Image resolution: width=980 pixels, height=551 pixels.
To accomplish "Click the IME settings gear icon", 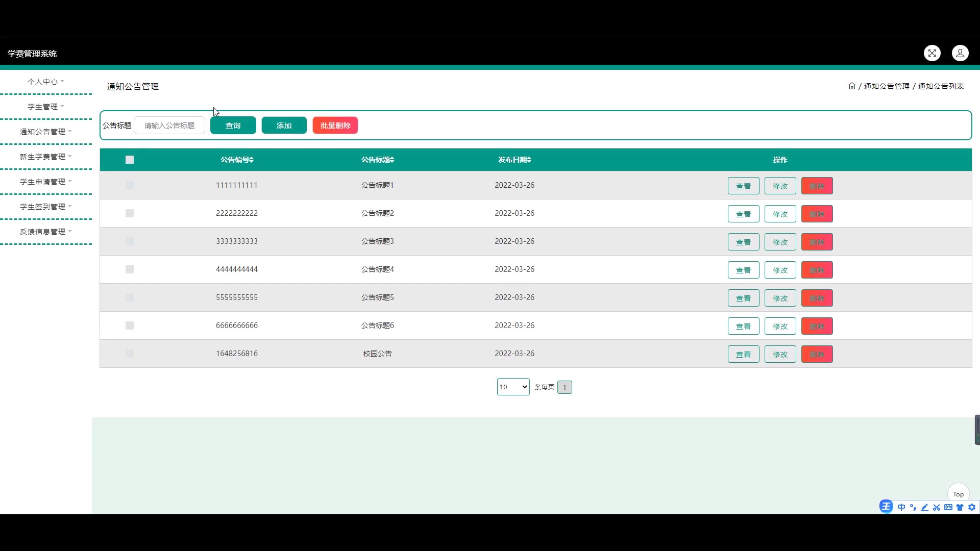I will (972, 507).
